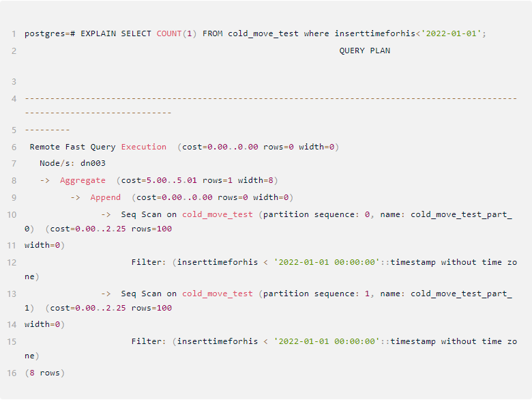This screenshot has height=400, width=532.
Task: Click the Aggregate plan node text
Action: point(83,180)
